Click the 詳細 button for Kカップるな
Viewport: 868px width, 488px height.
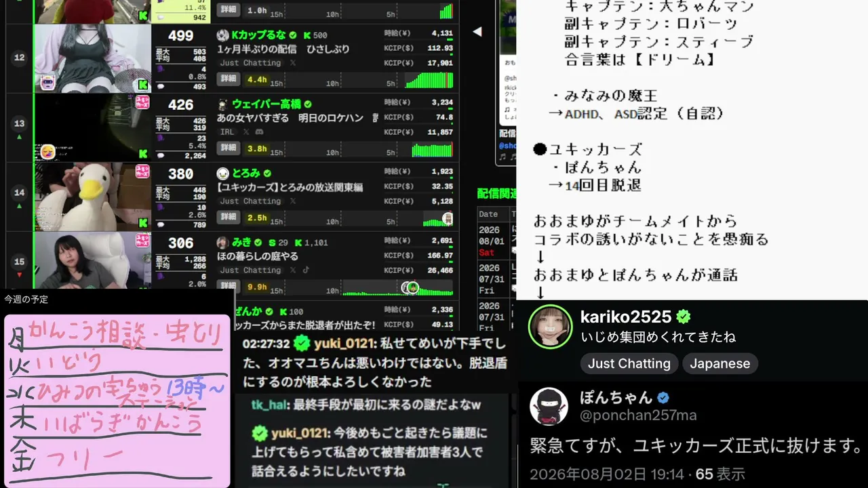tap(229, 80)
